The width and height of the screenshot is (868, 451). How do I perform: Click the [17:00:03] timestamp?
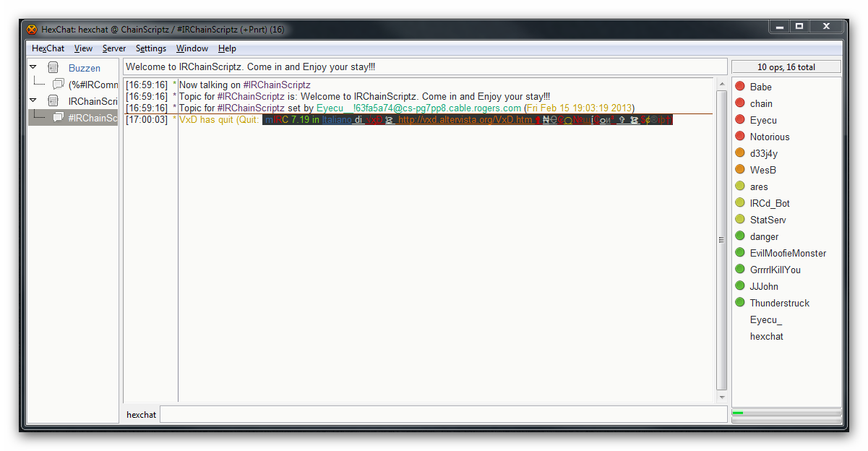click(x=147, y=120)
